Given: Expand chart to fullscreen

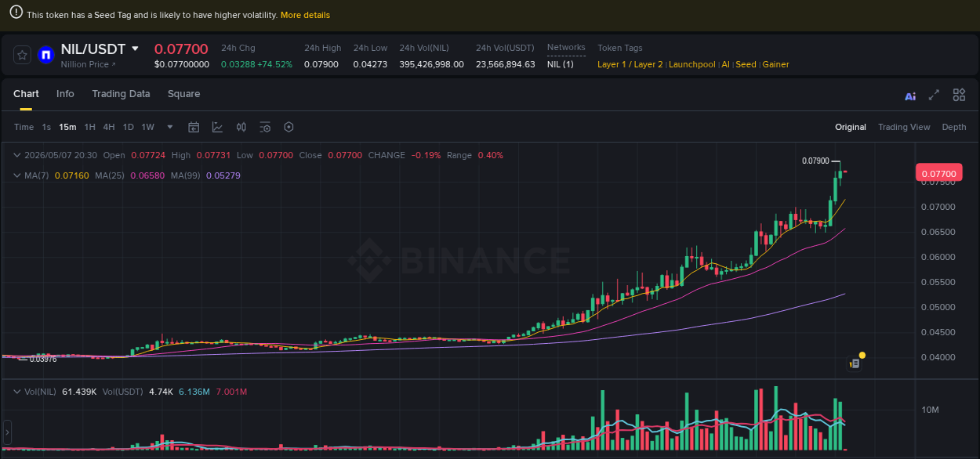Looking at the screenshot, I should [934, 95].
